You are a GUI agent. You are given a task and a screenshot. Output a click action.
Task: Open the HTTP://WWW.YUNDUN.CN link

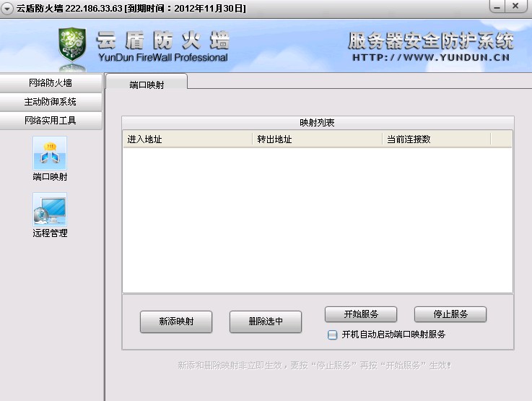pos(431,57)
